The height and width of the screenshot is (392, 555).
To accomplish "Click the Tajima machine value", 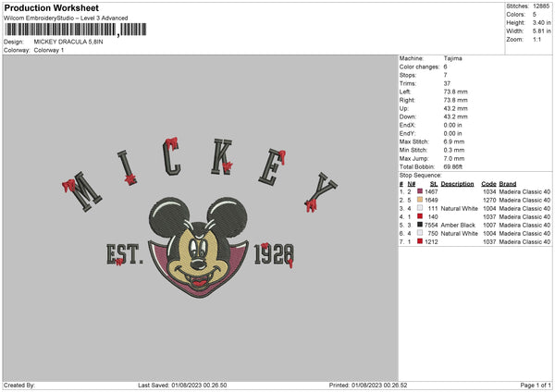I will [453, 58].
